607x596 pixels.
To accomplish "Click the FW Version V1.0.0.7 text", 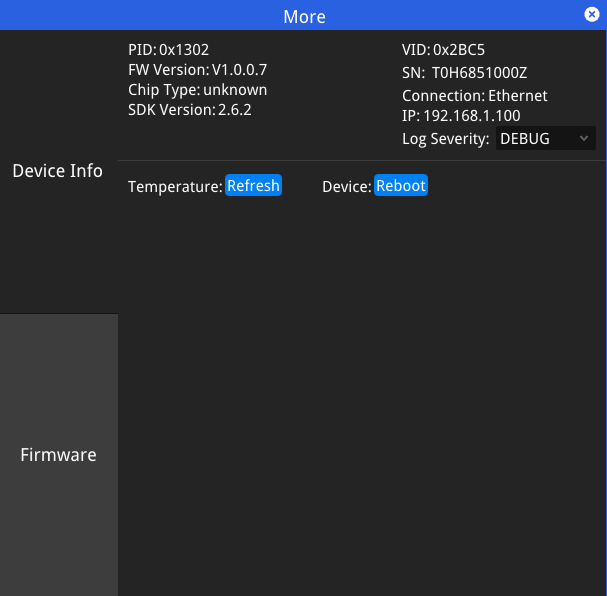I will [239, 70].
